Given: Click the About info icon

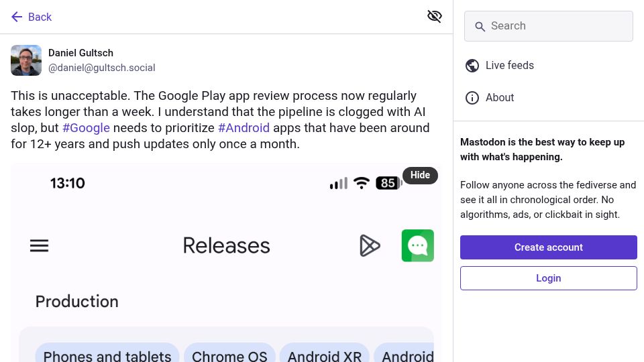Looking at the screenshot, I should [472, 98].
